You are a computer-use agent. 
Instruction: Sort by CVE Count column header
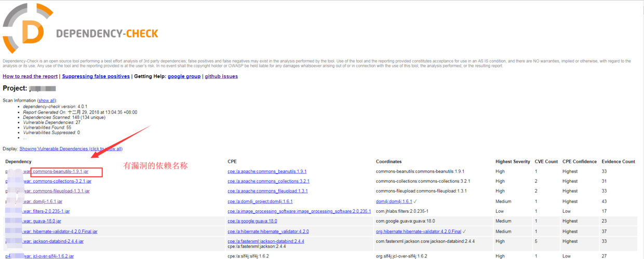pos(546,161)
